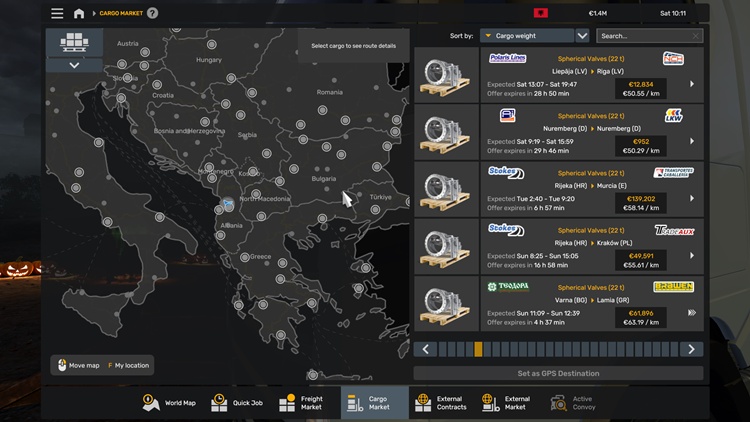Image resolution: width=750 pixels, height=422 pixels.
Task: Click the trailer selection icon above map
Action: 75,41
